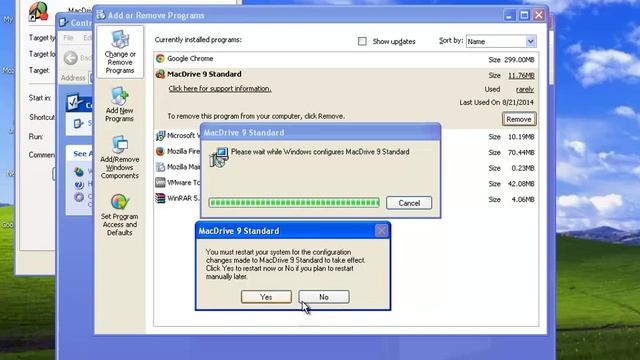Click the MacDrive 9 Standard program icon

[160, 74]
